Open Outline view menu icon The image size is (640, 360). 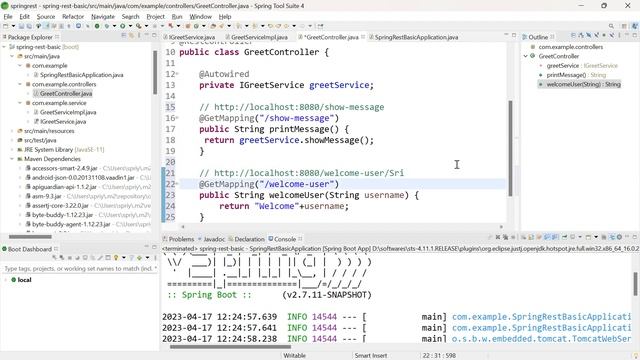tap(619, 36)
